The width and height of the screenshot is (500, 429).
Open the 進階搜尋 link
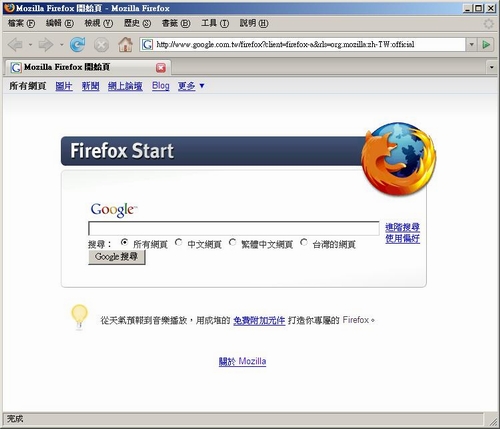click(402, 228)
